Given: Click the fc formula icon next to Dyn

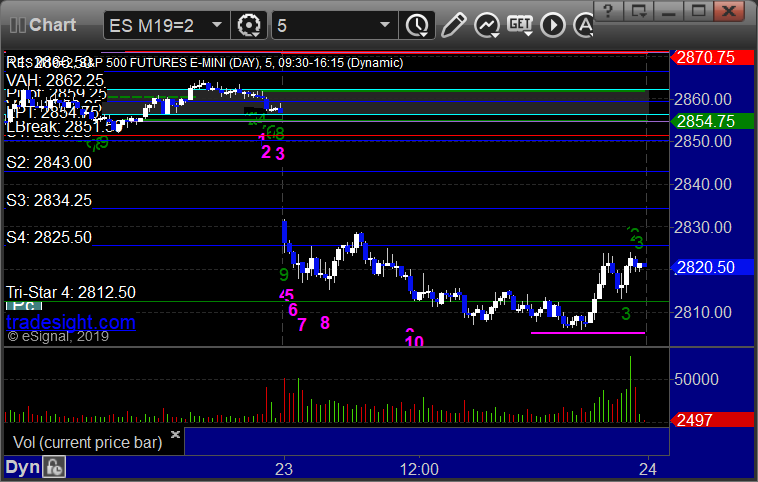Looking at the screenshot, I should coord(54,467).
